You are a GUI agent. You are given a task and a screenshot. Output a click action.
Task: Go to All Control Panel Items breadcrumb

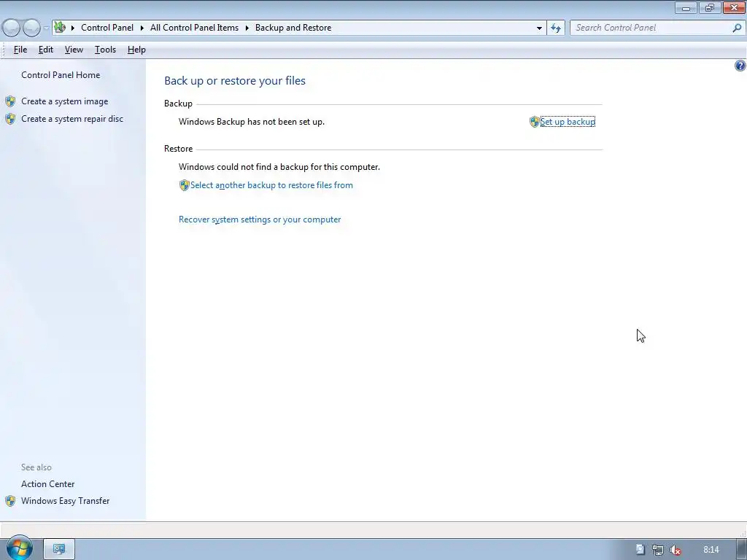click(194, 28)
